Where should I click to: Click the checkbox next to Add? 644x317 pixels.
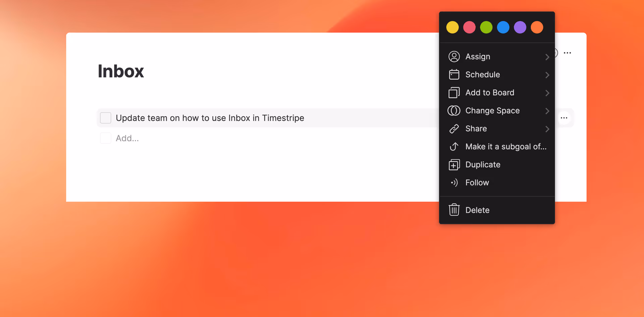coord(105,138)
